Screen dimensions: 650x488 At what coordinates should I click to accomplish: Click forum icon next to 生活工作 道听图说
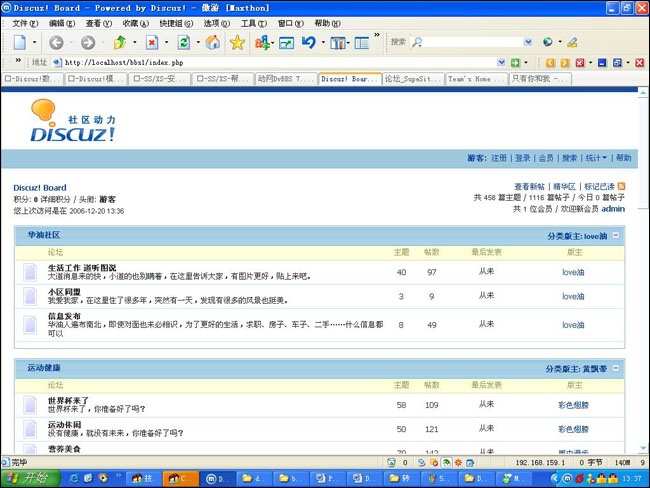(x=30, y=272)
